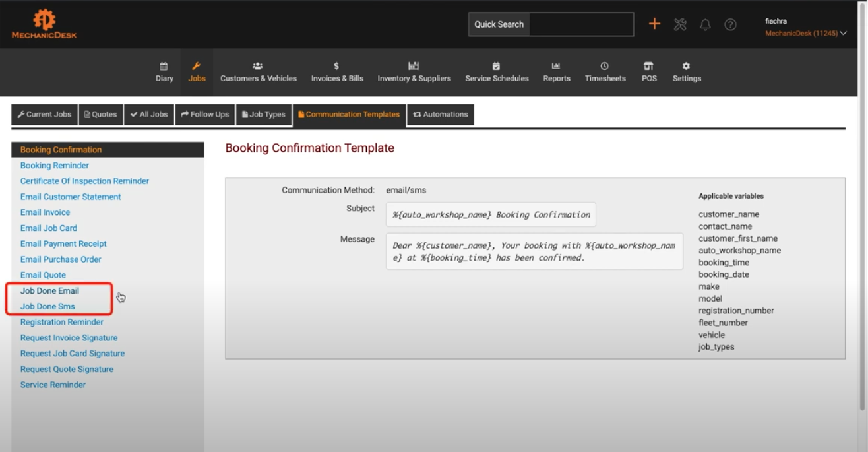Open Service Schedules menu
The width and height of the screenshot is (868, 452).
tap(497, 72)
